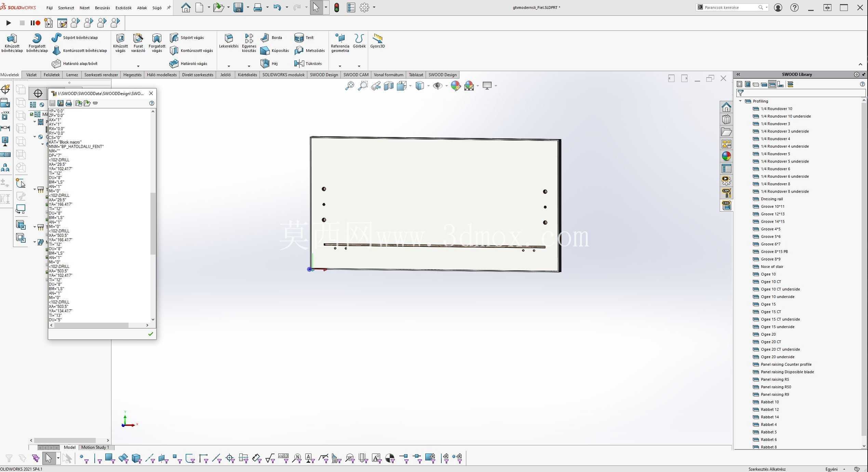Start macro playback with the play button
Screen dimensions: 868x472
pyautogui.click(x=9, y=23)
